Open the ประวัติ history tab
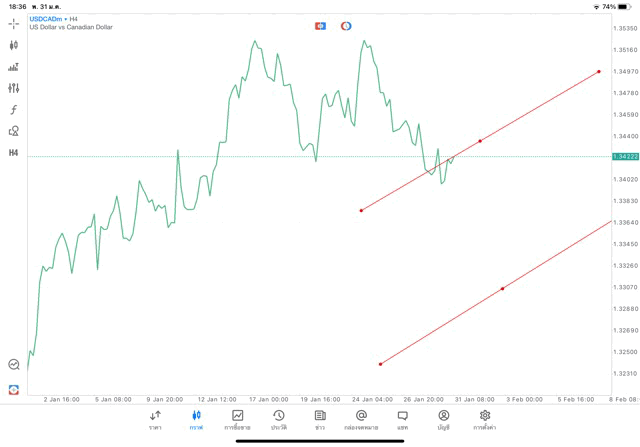Image resolution: width=640 pixels, height=447 pixels. 278,420
